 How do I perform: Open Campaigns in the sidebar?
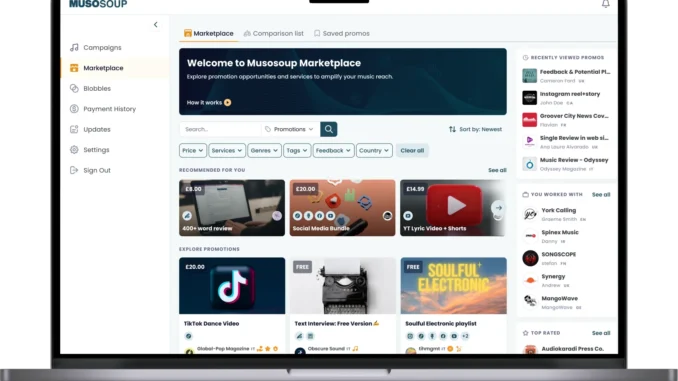pos(102,48)
